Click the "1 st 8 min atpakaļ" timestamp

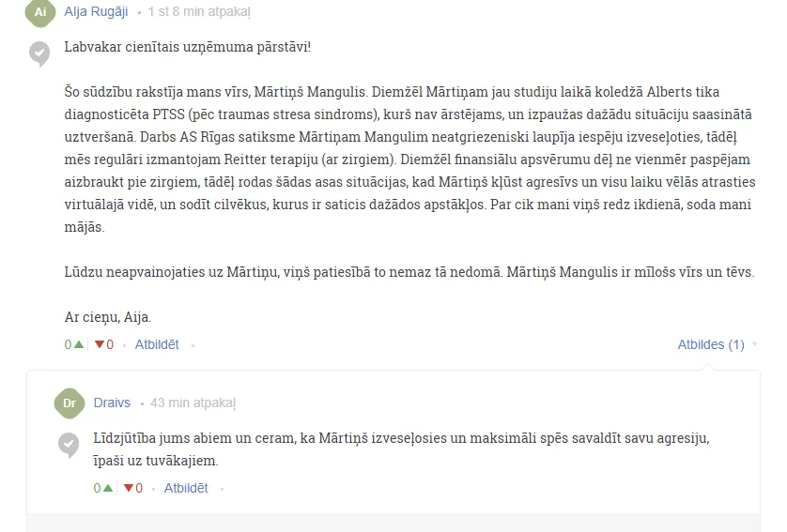[x=199, y=11]
